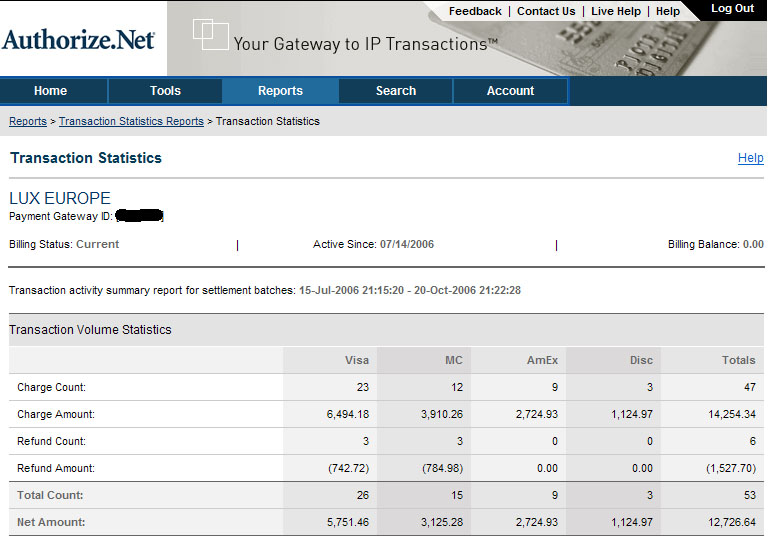Click the LUX EUROPE merchant name

point(60,198)
